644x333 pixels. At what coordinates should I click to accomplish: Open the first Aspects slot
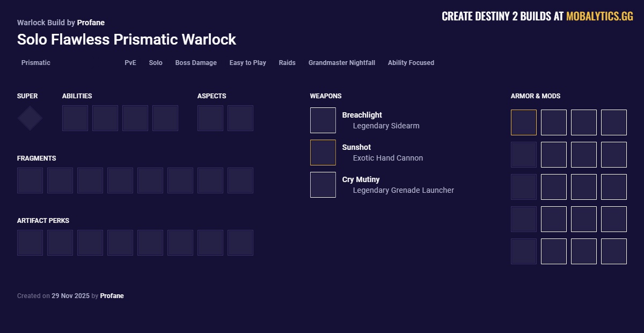pyautogui.click(x=210, y=118)
